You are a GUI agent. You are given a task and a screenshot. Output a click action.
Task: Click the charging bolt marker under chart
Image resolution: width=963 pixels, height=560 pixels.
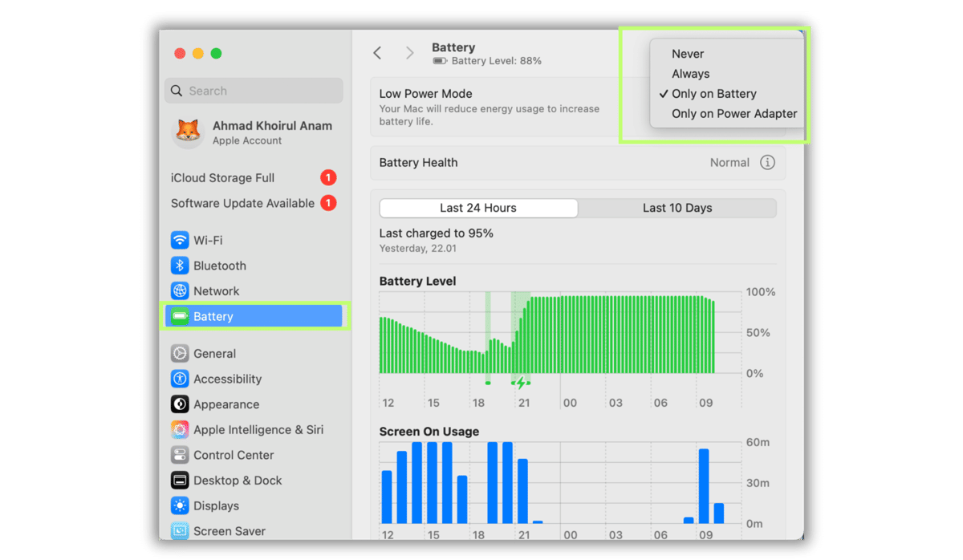coord(520,383)
